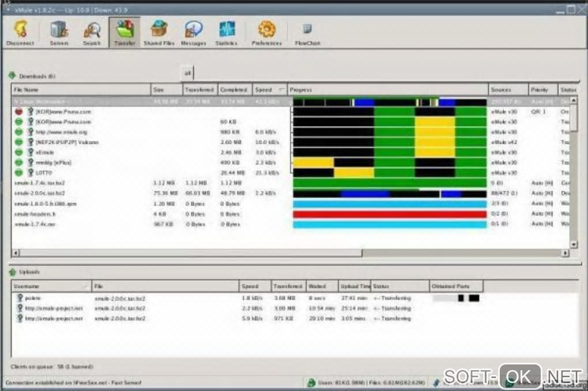This screenshot has height=391, width=588.
Task: Sort downloads by Progress column header
Action: coord(388,90)
